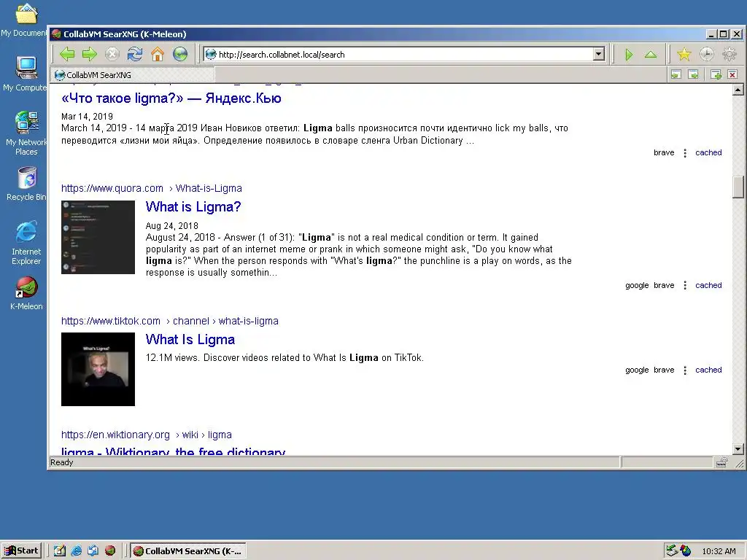Click Show Desktop quick launch icon
This screenshot has height=560, width=747.
click(60, 551)
